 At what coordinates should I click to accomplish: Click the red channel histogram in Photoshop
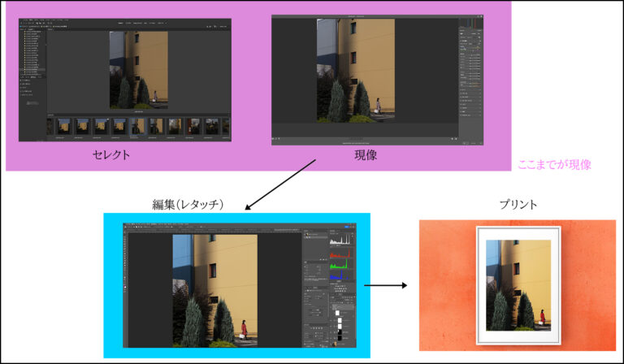click(341, 254)
